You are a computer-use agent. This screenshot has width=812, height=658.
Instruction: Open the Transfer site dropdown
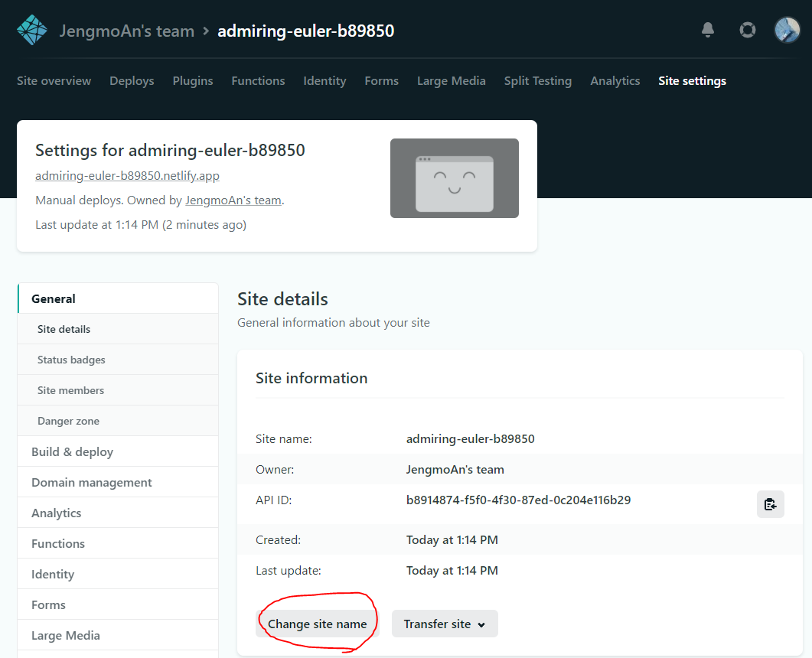(445, 624)
